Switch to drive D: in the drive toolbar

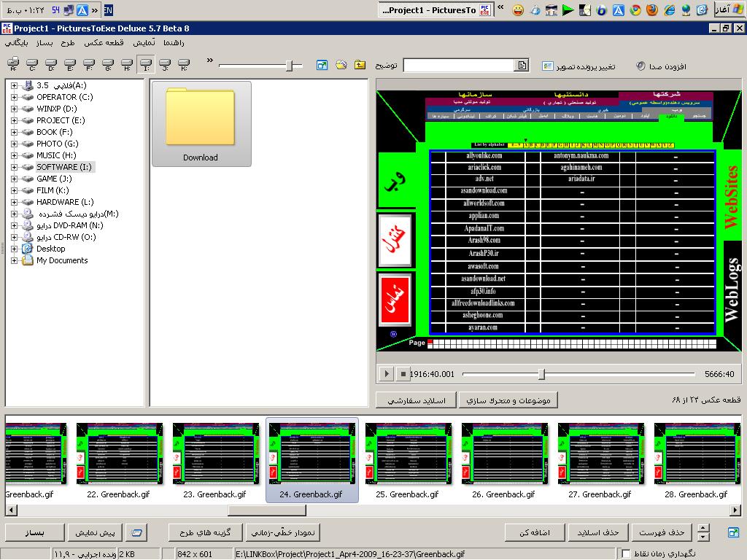click(x=51, y=64)
